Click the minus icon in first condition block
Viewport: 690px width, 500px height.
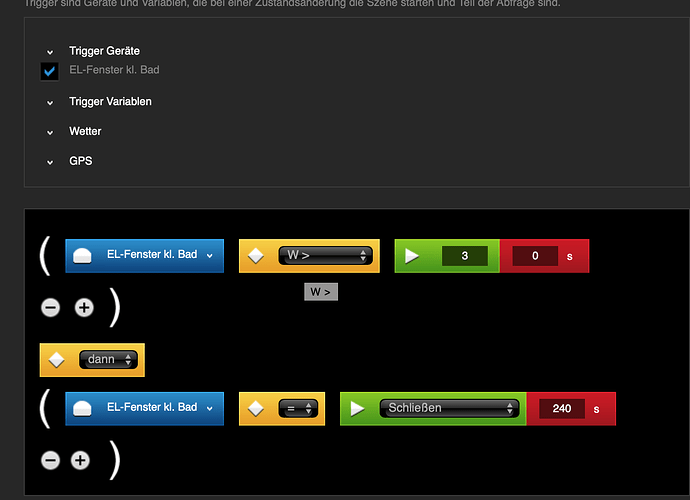point(51,307)
